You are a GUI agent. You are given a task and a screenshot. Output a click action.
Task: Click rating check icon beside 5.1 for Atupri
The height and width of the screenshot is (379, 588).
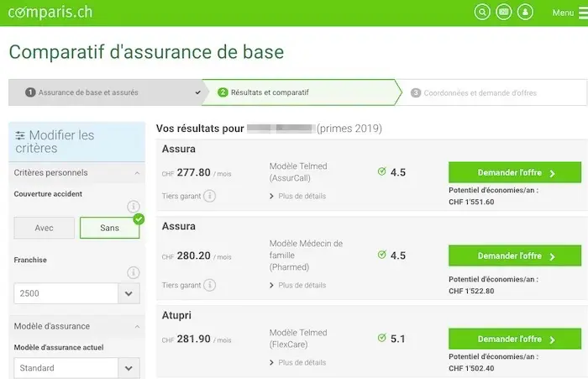tap(381, 338)
